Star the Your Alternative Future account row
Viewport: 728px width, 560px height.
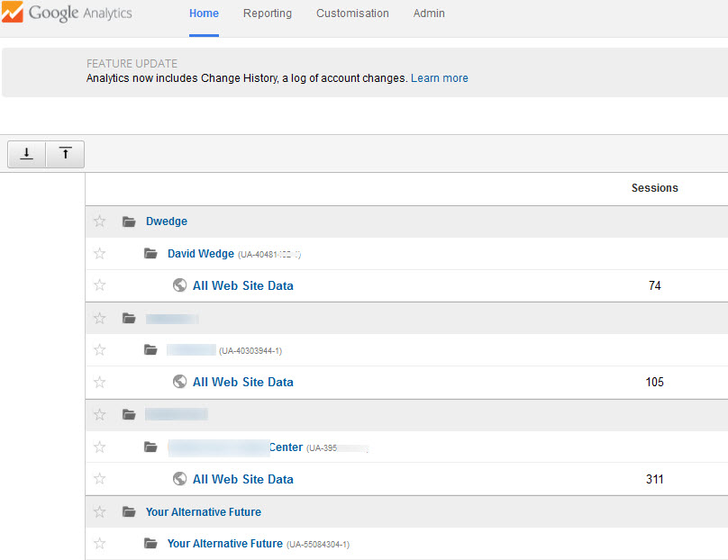[99, 511]
